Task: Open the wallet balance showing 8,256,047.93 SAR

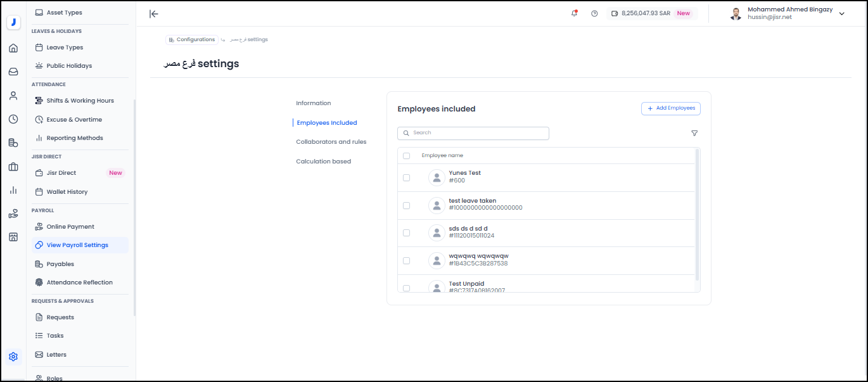Action: click(x=651, y=13)
